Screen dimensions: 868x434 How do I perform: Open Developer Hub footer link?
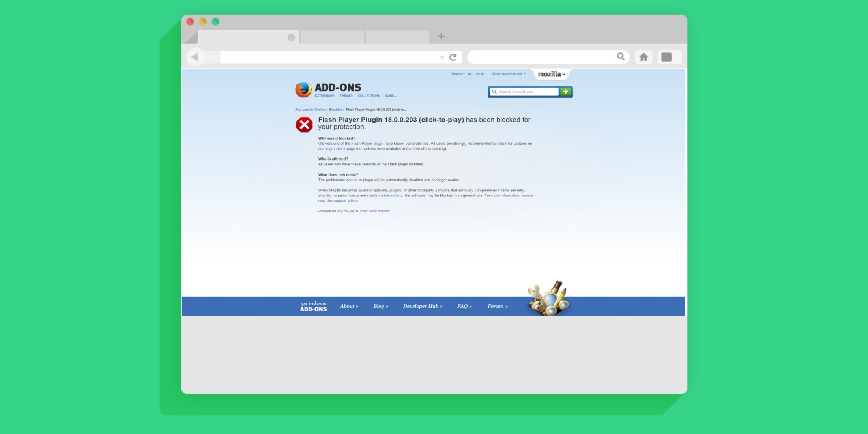click(x=423, y=306)
